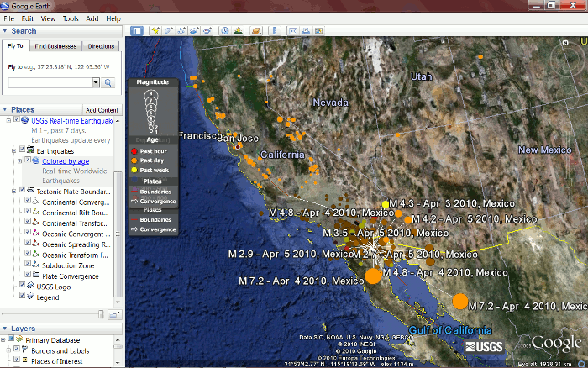
Task: Show sunlight across the landscape icon
Action: pos(238,31)
